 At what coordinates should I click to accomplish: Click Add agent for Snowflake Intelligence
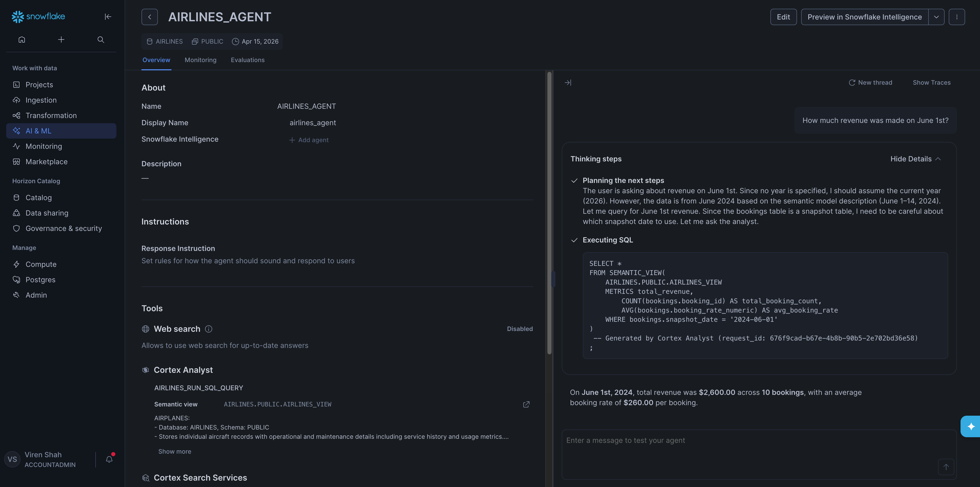(309, 140)
